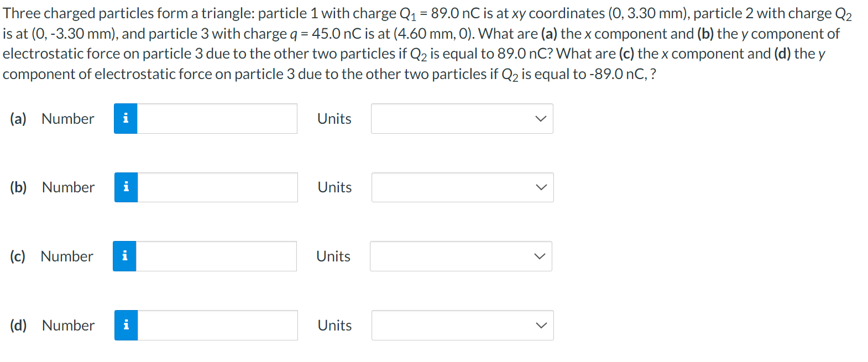Click the blue info icon for part (a)
The image size is (868, 362).
(x=126, y=118)
